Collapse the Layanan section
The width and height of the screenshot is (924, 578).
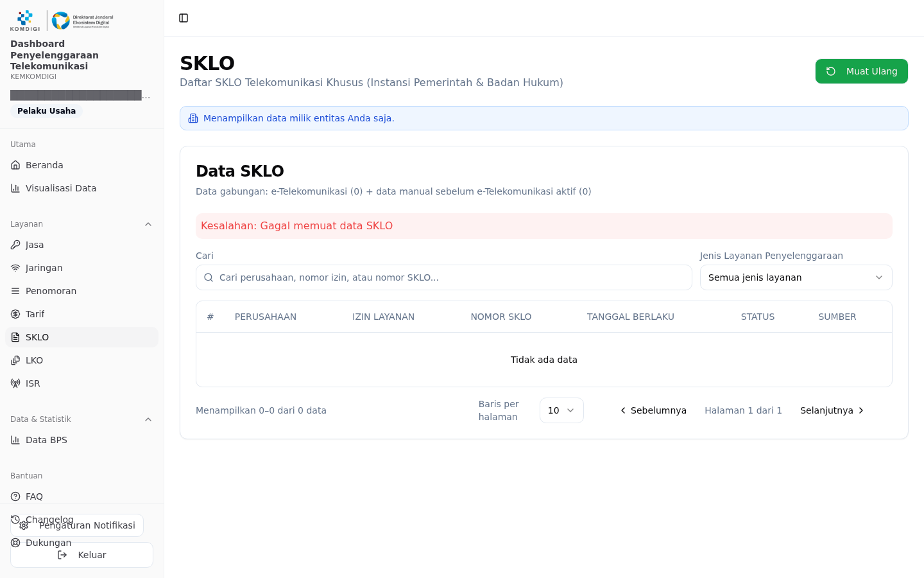148,224
